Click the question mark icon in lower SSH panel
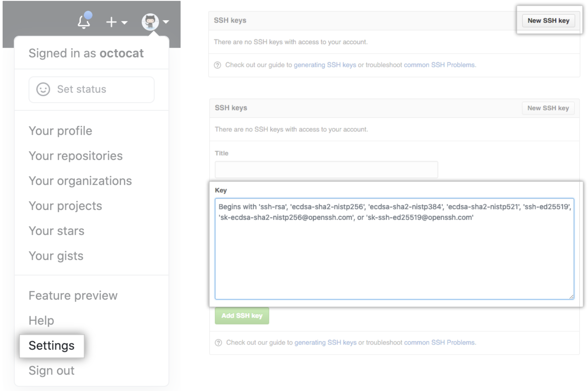The width and height of the screenshot is (588, 391). pos(218,343)
